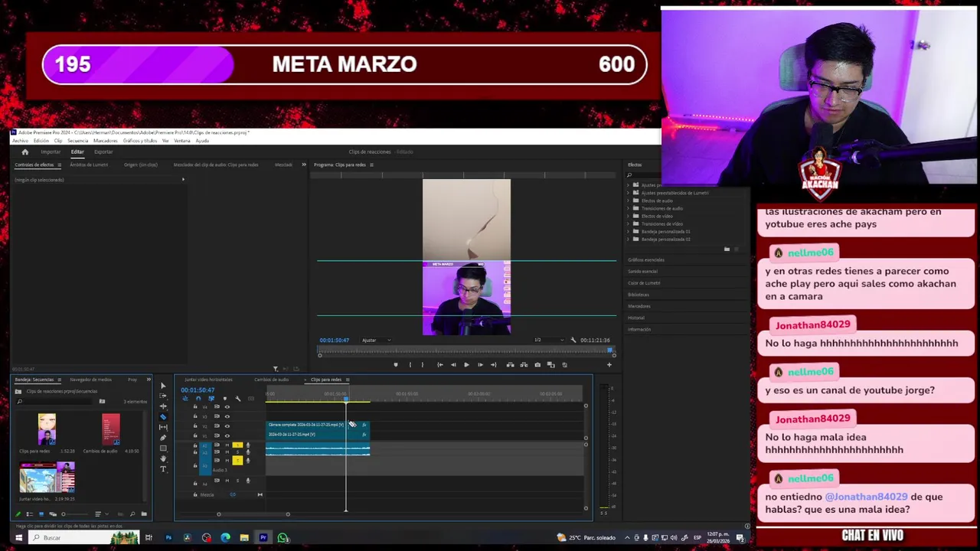The image size is (980, 551).
Task: Open the Secuencia menu
Action: [77, 141]
